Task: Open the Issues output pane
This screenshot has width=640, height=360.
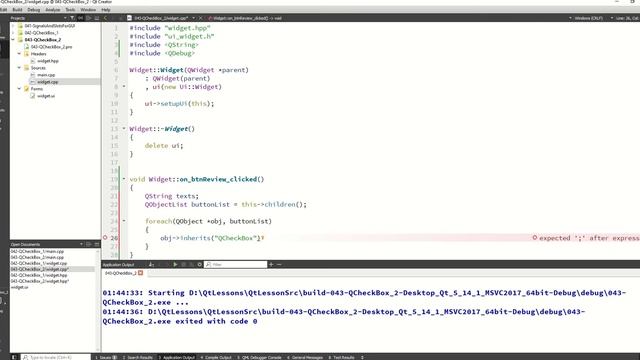Action: [106, 357]
